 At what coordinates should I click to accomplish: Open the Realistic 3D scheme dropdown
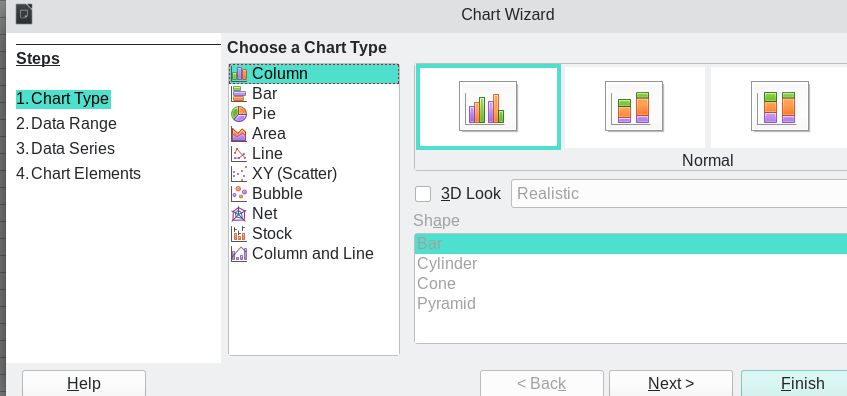coord(679,193)
